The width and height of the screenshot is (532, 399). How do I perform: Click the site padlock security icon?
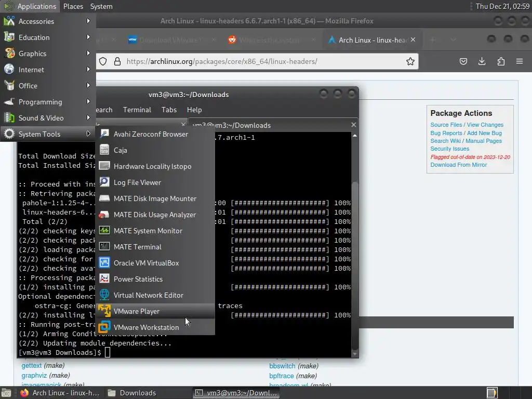pyautogui.click(x=117, y=61)
